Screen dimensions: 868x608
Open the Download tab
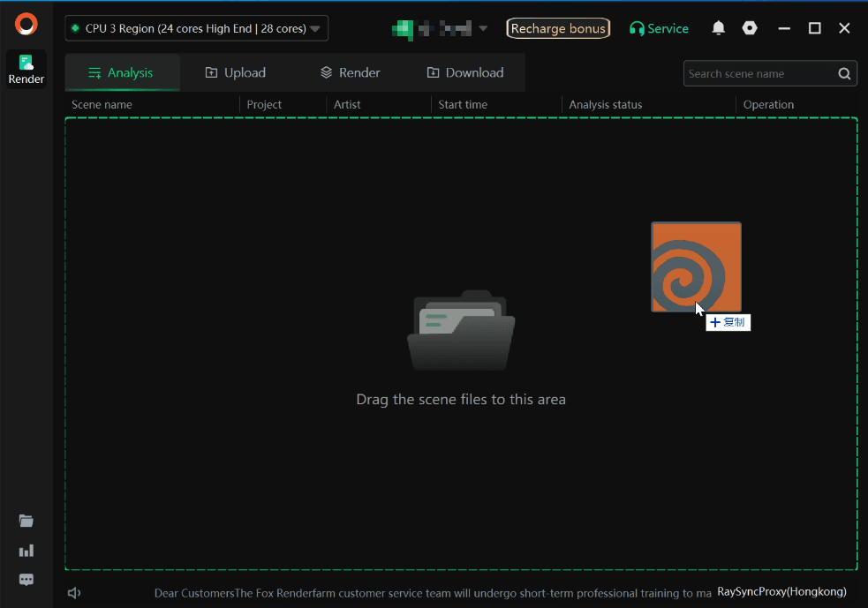pos(464,72)
